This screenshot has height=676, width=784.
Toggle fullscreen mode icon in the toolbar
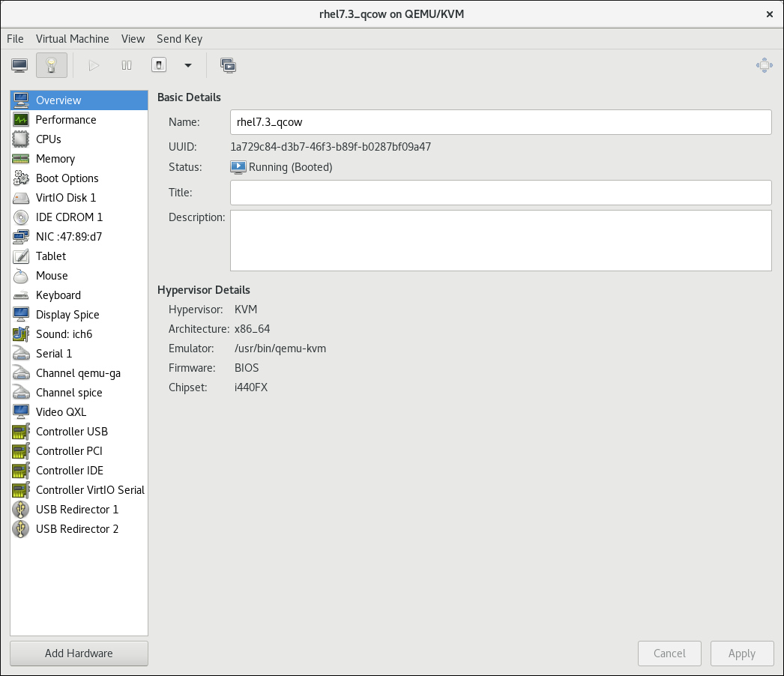point(765,65)
